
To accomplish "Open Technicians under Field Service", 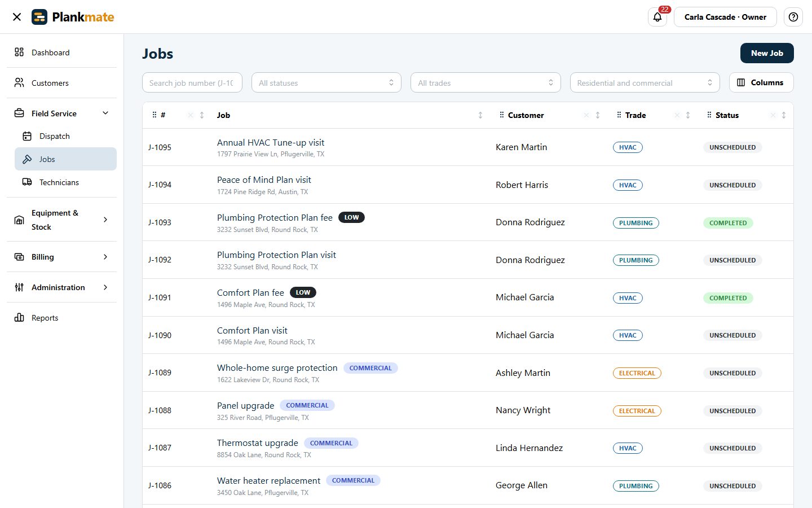I will 65,182.
